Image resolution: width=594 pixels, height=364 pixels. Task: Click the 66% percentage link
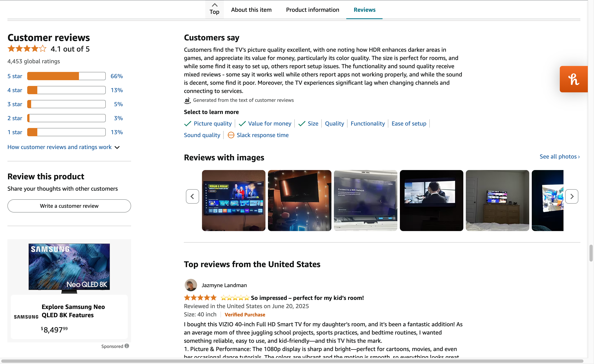coord(117,76)
